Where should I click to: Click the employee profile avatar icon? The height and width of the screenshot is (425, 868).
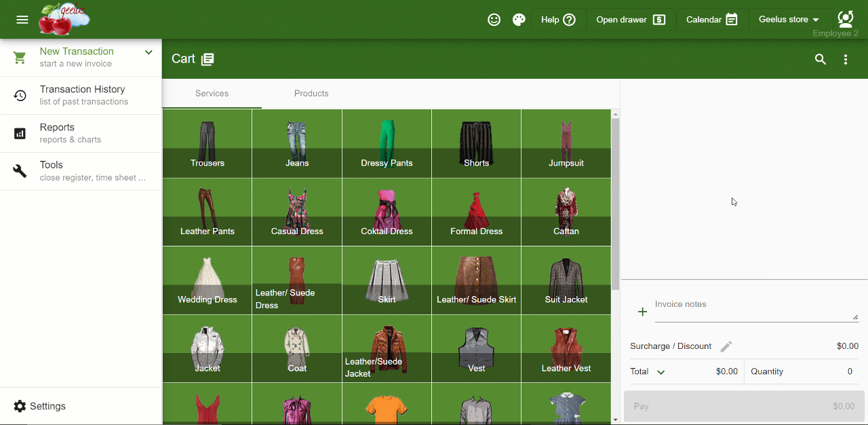[x=846, y=19]
